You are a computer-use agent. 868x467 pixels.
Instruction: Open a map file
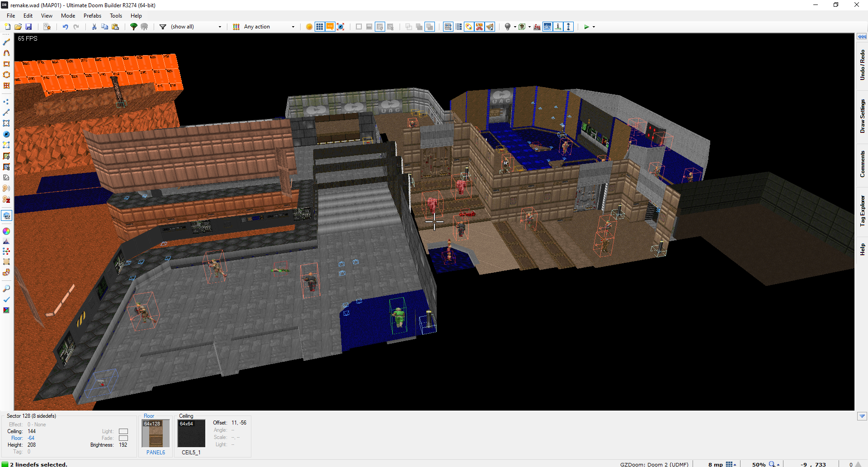click(x=18, y=27)
